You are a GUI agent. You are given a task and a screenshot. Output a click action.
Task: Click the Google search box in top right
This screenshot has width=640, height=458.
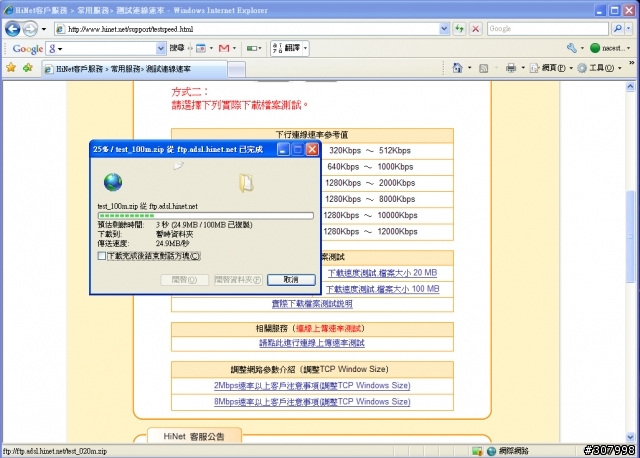click(x=547, y=29)
